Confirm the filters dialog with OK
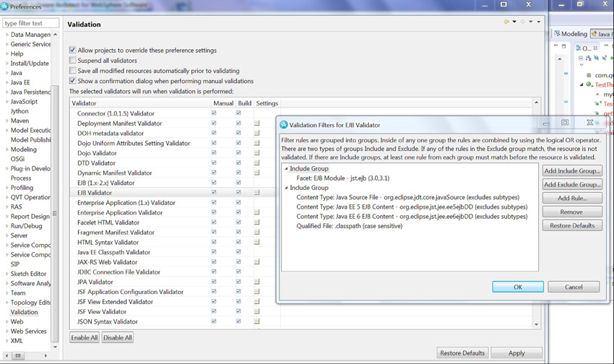This screenshot has height=364, width=614. pos(518,287)
